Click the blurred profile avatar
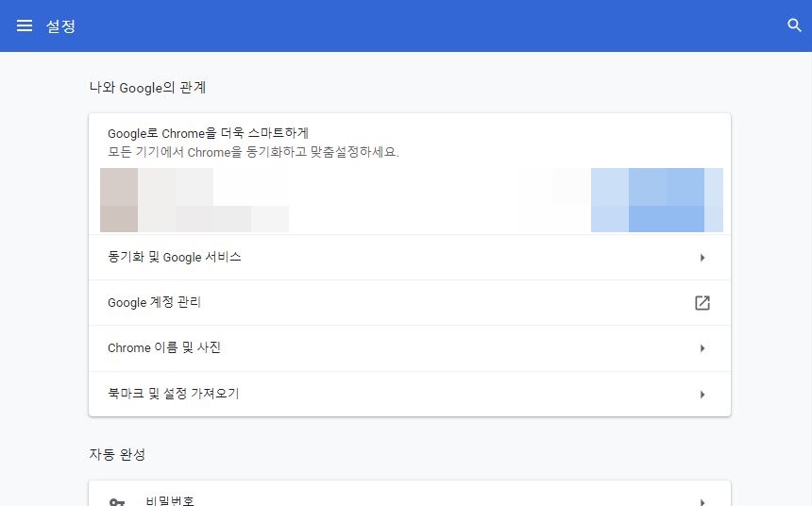The image size is (812, 506). point(119,200)
